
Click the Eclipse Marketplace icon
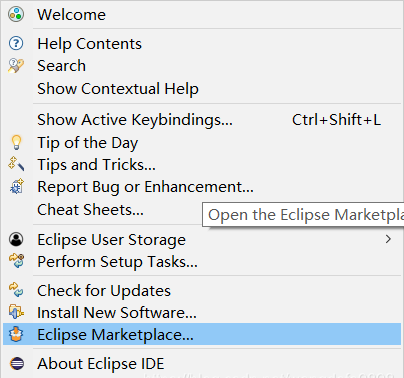(16, 334)
